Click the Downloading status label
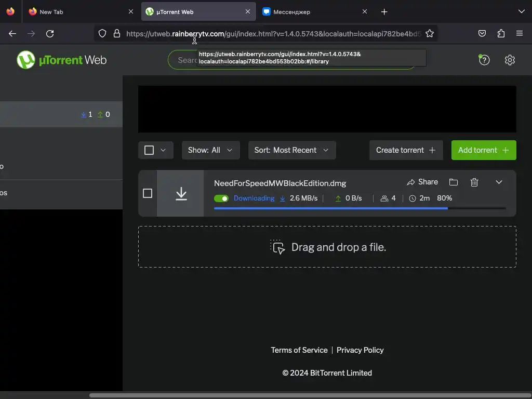Screen dimensions: 532x399 pyautogui.click(x=254, y=198)
